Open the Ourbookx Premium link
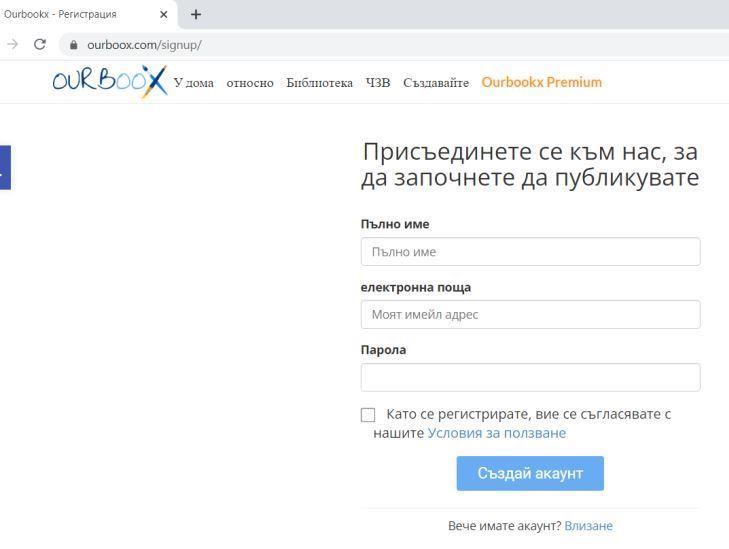Image resolution: width=729 pixels, height=549 pixels. pos(541,82)
